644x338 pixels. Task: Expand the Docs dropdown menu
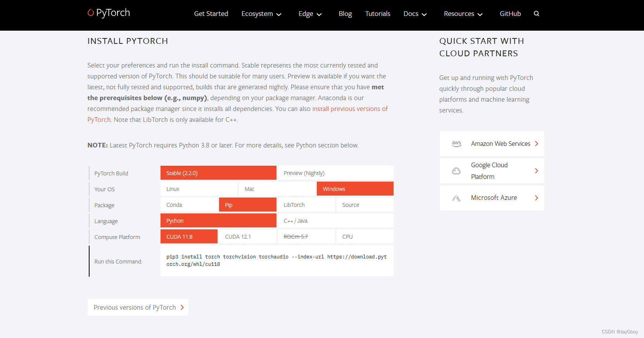(415, 14)
